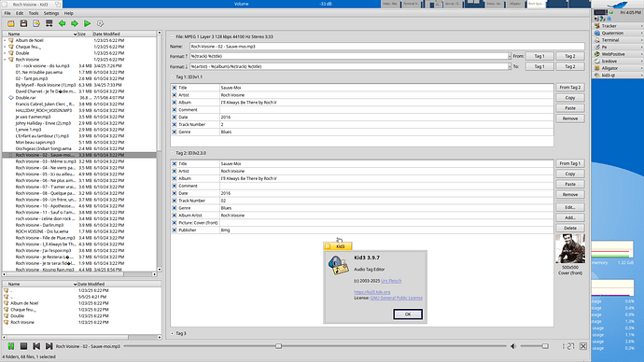Click the Revert changes toolbar icon
Screen dimensions: 644x362
click(x=36, y=24)
